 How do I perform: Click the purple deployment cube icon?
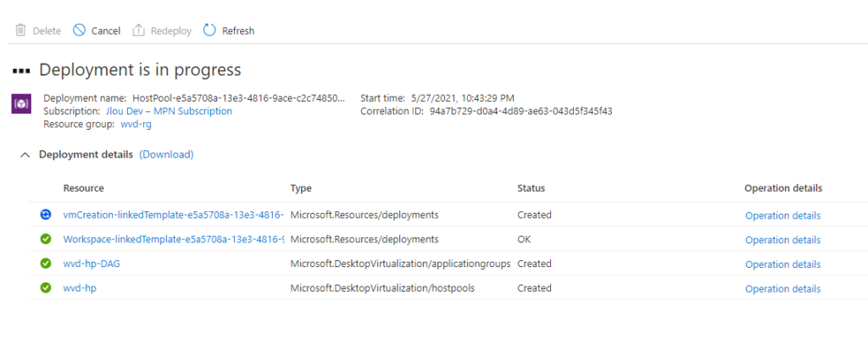(x=21, y=104)
